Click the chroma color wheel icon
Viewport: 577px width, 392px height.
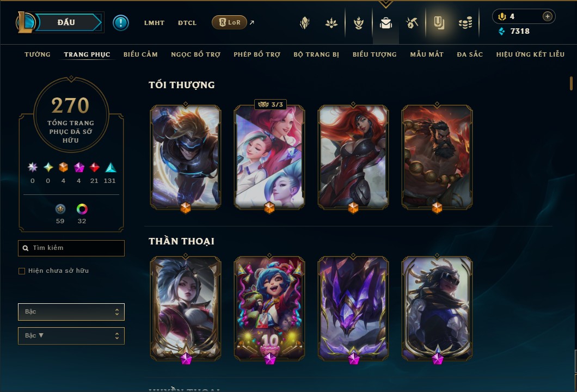pyautogui.click(x=82, y=209)
